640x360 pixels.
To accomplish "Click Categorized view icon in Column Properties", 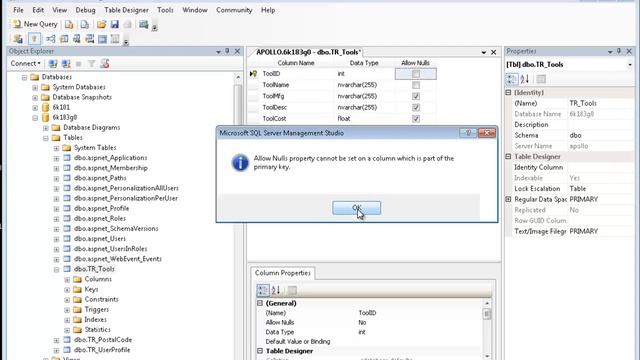I will [x=263, y=290].
